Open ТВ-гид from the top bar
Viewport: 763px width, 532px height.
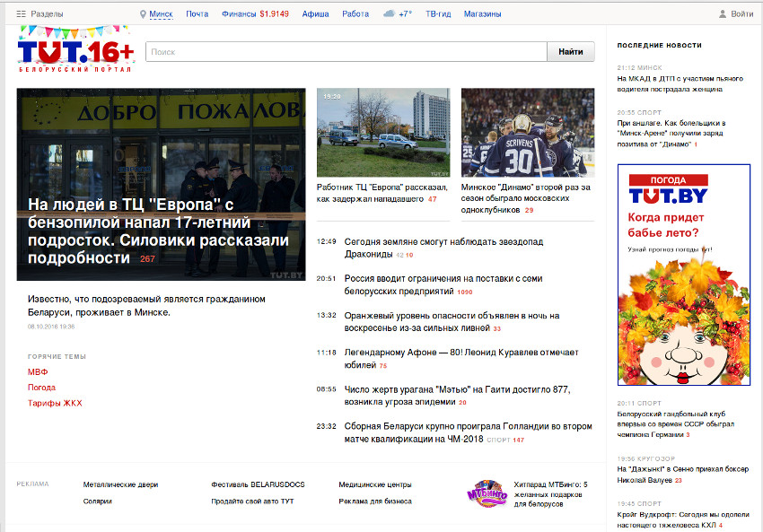tap(437, 14)
